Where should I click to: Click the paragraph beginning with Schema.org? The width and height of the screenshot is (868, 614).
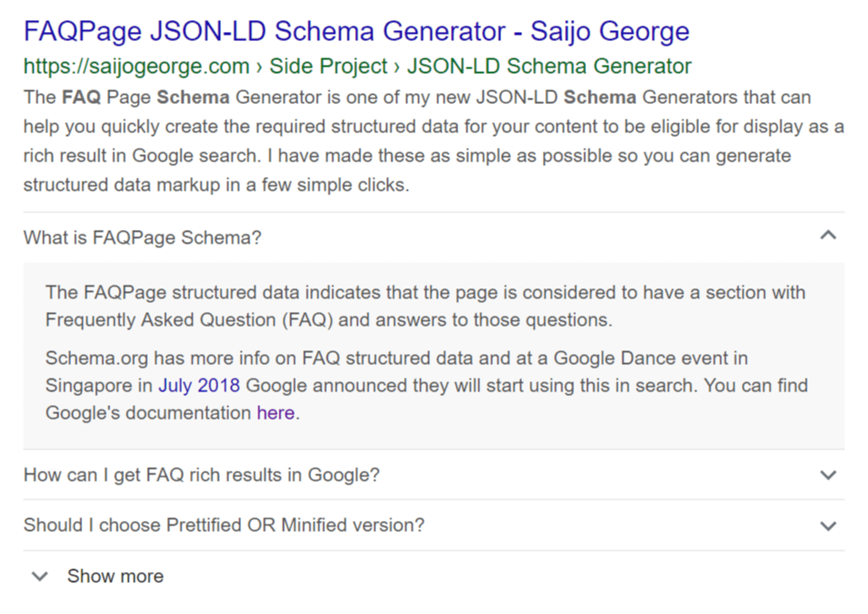tap(426, 386)
